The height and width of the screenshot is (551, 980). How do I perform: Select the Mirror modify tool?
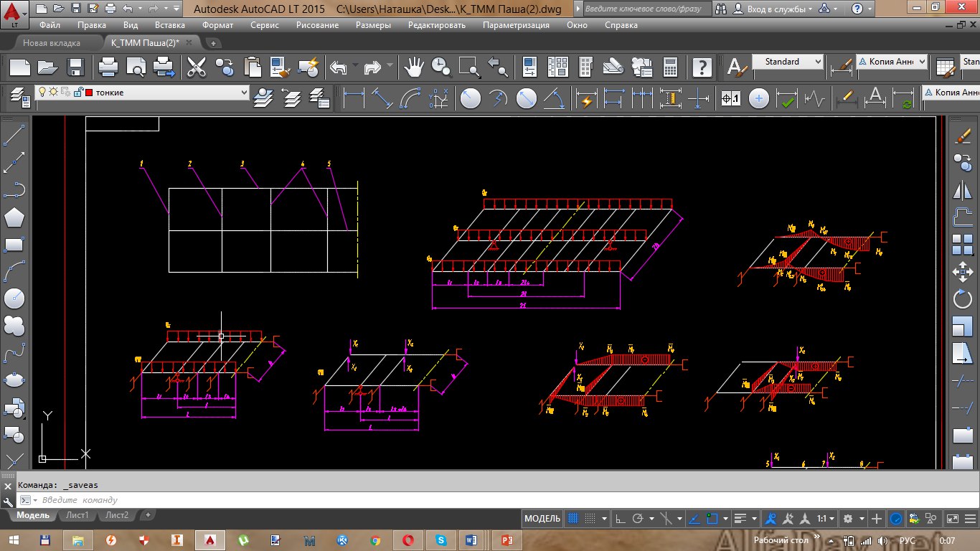pos(962,190)
